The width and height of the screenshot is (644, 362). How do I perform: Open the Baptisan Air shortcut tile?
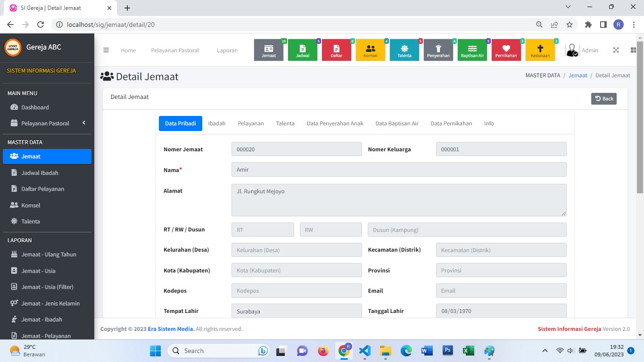[472, 50]
